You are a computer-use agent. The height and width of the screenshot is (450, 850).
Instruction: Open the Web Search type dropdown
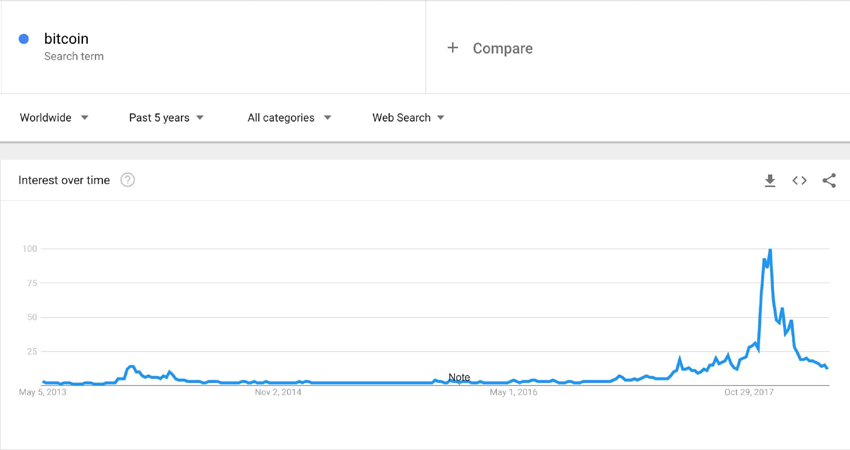pyautogui.click(x=408, y=118)
